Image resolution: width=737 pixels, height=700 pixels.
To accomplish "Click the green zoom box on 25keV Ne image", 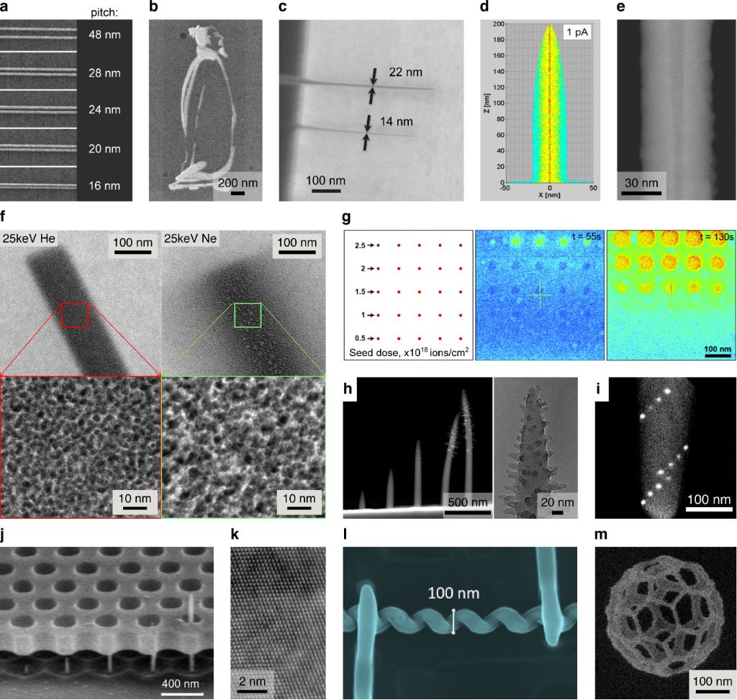I will point(248,315).
